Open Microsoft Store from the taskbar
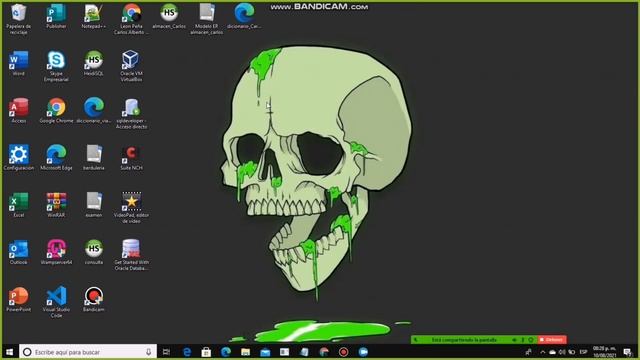 206,352
